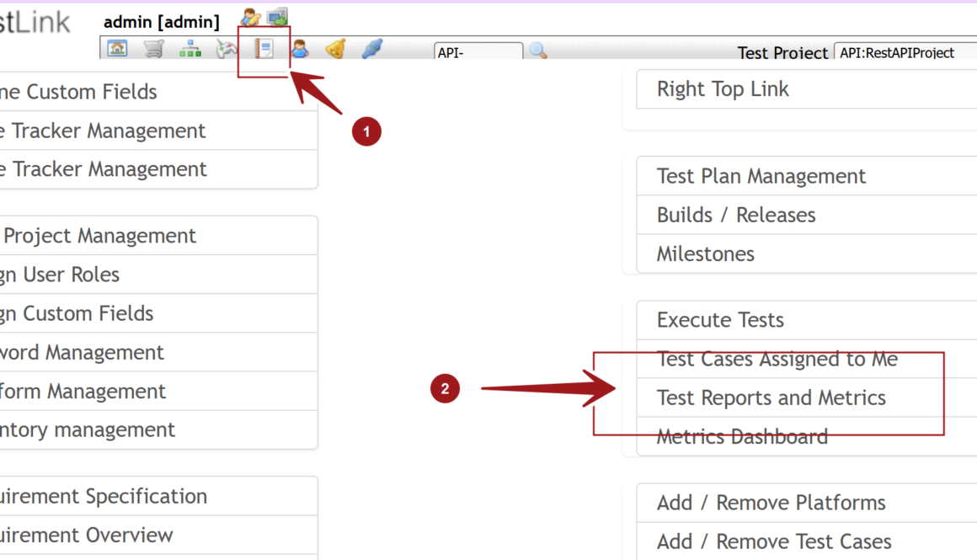
Task: Open My Settings icon beside admin
Action: point(250,17)
